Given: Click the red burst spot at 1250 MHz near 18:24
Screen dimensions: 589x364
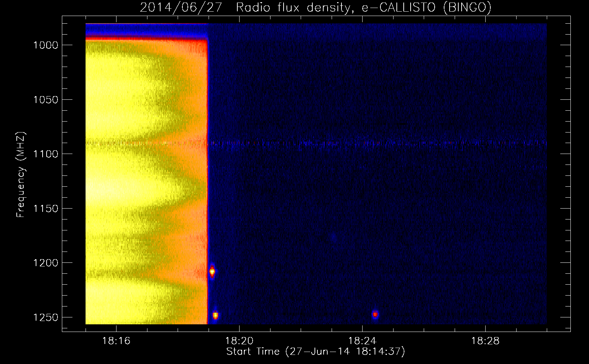Looking at the screenshot, I should click(375, 314).
